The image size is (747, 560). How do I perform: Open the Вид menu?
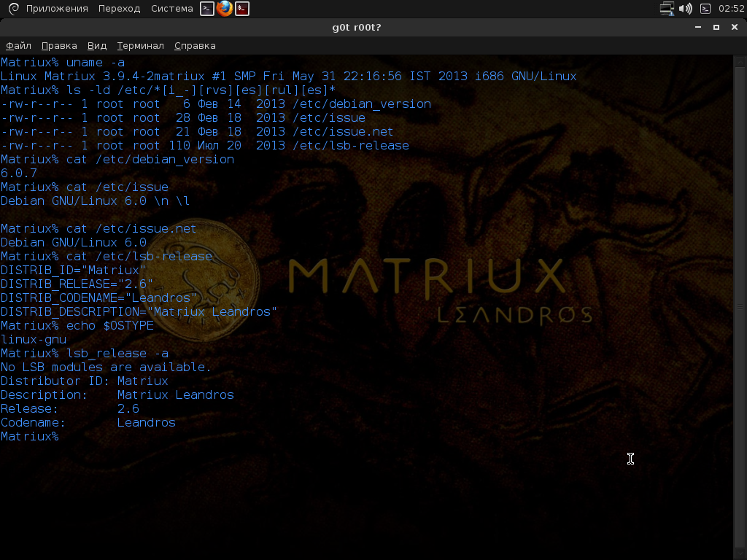(x=97, y=46)
